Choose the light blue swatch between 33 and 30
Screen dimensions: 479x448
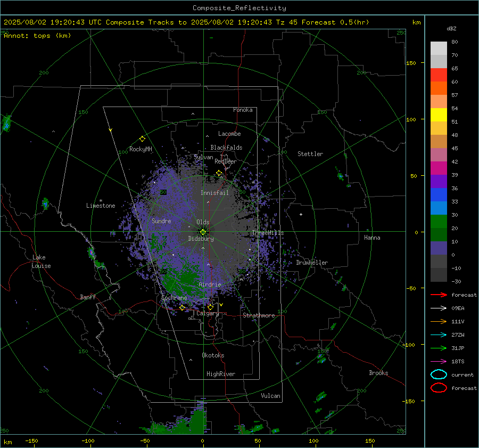click(439, 208)
